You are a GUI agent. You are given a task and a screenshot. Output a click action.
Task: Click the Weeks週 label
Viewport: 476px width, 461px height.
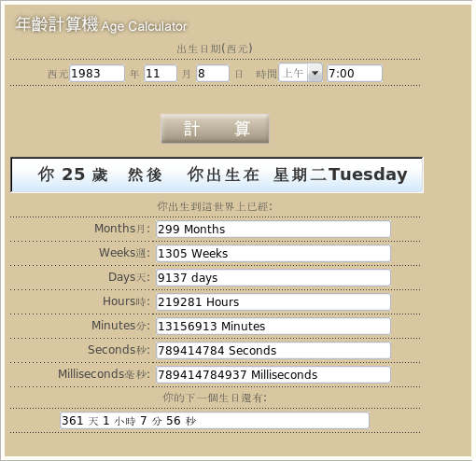[x=124, y=253]
